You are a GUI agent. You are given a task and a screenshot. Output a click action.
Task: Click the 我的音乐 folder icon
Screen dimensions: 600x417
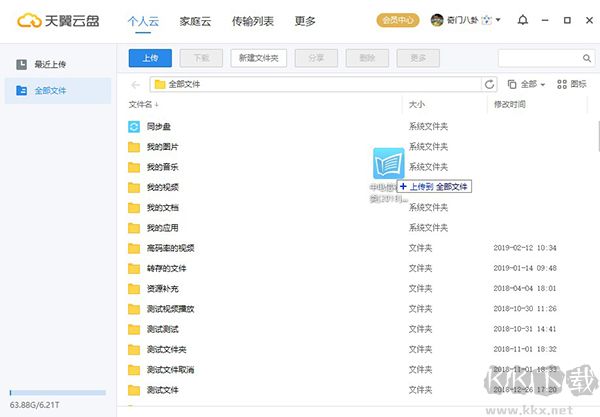pos(134,167)
